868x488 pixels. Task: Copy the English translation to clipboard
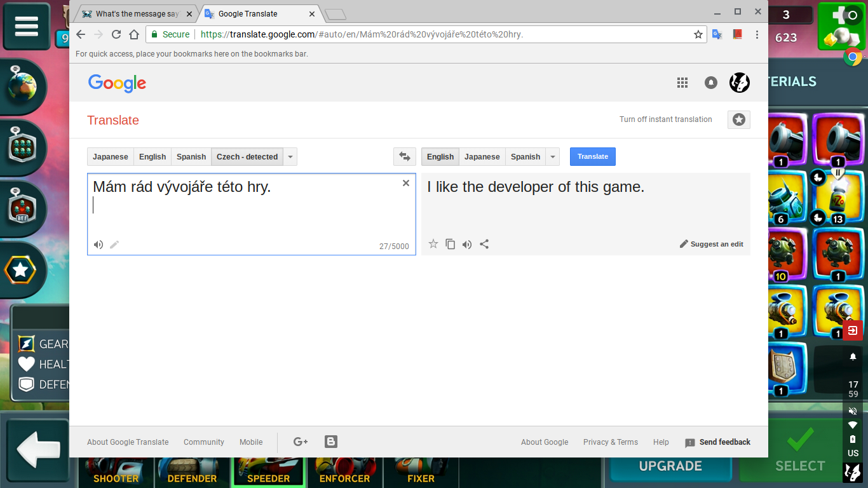[451, 244]
